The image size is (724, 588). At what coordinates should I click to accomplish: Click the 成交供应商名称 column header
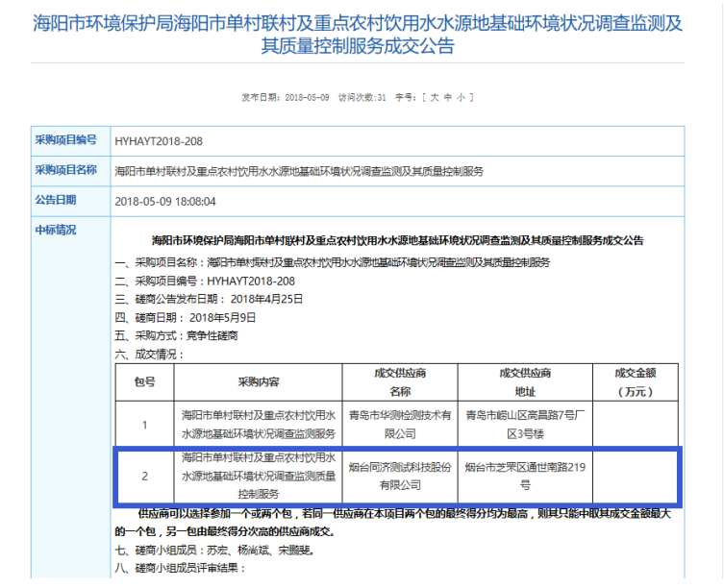click(x=399, y=381)
